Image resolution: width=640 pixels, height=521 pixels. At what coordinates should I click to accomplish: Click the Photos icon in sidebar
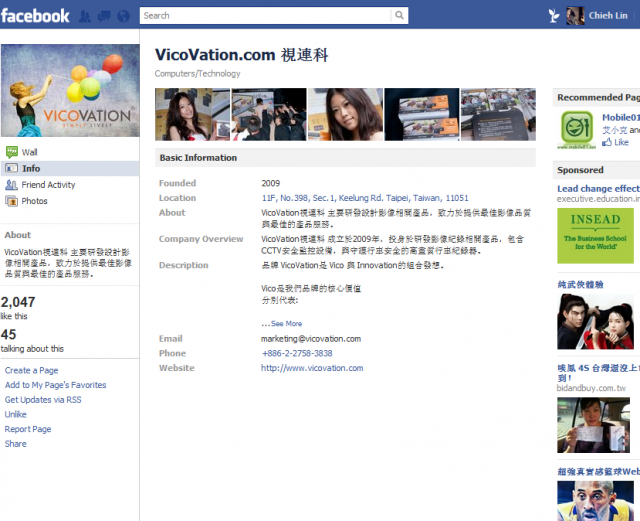[x=11, y=201]
